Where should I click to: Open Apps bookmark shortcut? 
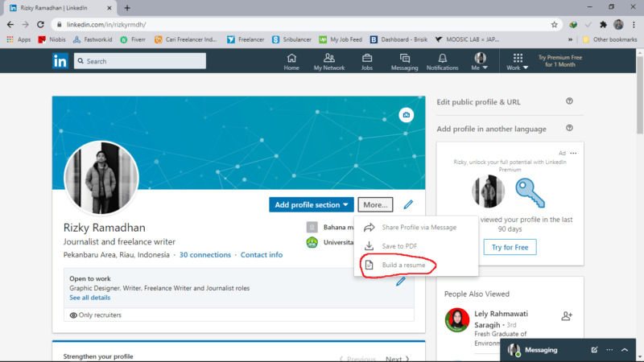tap(19, 39)
